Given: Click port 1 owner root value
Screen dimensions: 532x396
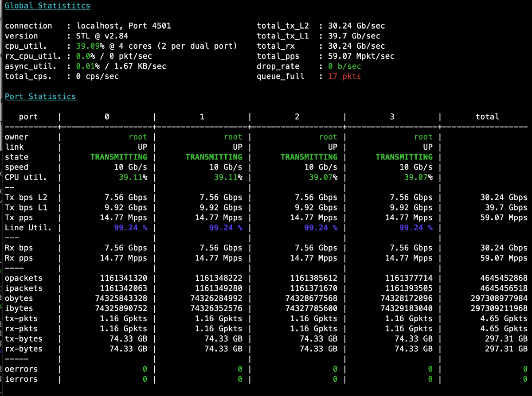Looking at the screenshot, I should tap(233, 137).
